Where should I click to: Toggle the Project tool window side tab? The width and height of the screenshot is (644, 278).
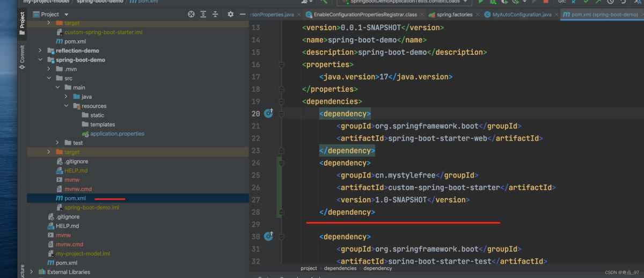coord(22,20)
